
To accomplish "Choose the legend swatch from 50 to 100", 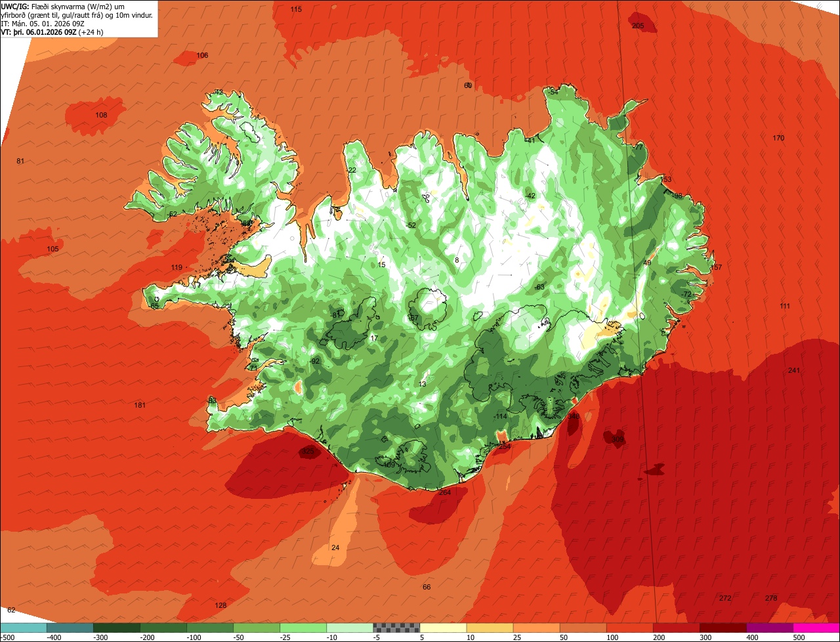I will tap(582, 628).
